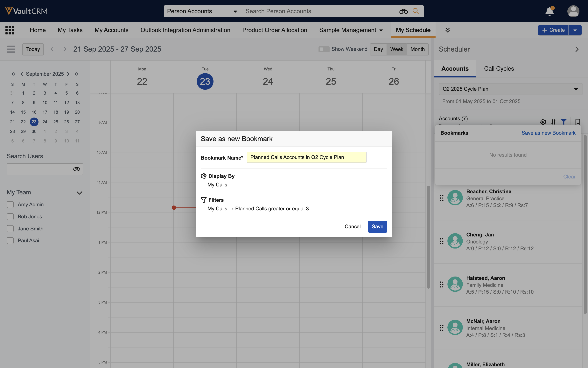Viewport: 588px width, 368px height.
Task: Click Save in the bookmark dialog
Action: point(377,226)
